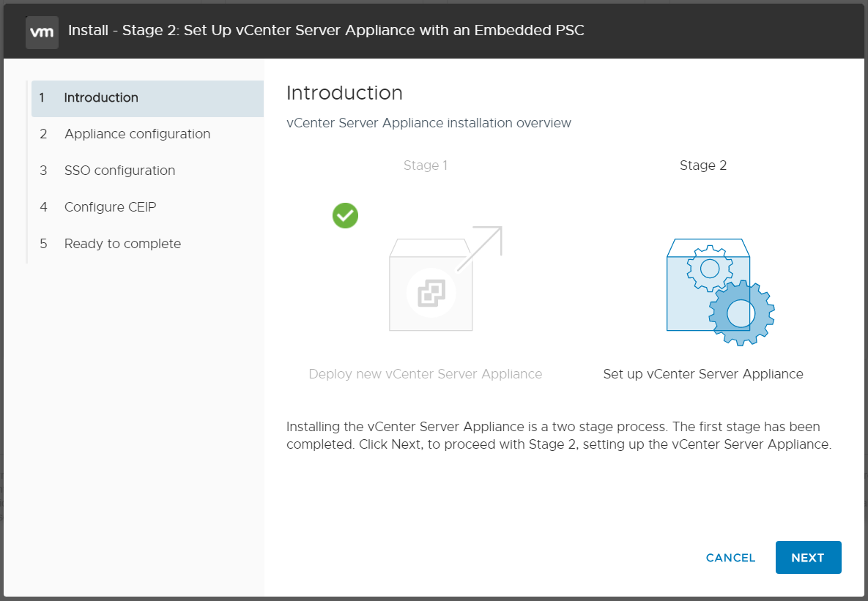
Task: Click the Stage 1 label
Action: click(425, 165)
